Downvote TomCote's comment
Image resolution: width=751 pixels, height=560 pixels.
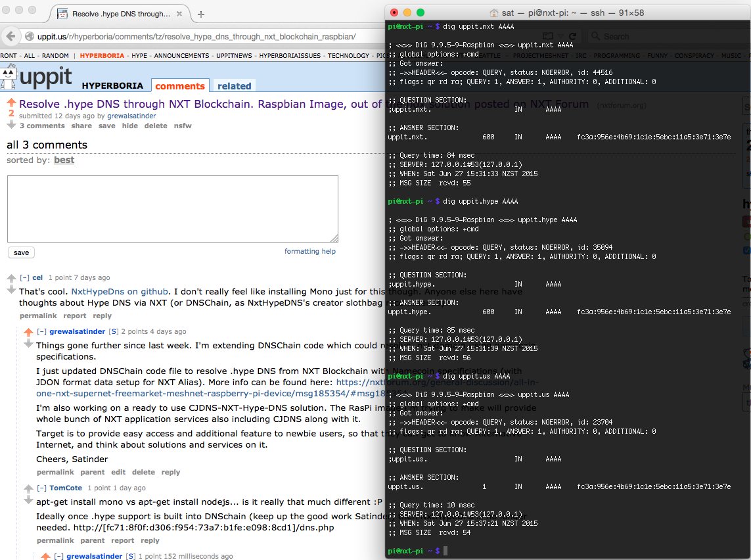tap(28, 500)
